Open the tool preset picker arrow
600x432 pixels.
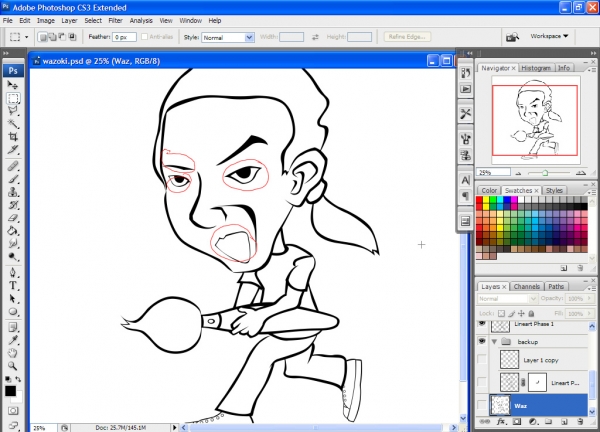point(26,37)
